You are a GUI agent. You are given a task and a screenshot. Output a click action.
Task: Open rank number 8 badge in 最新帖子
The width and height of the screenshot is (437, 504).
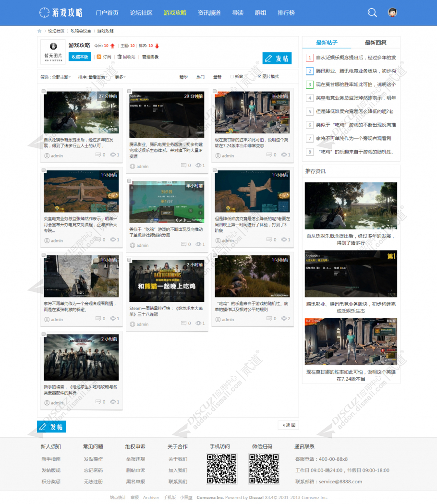pyautogui.click(x=309, y=152)
